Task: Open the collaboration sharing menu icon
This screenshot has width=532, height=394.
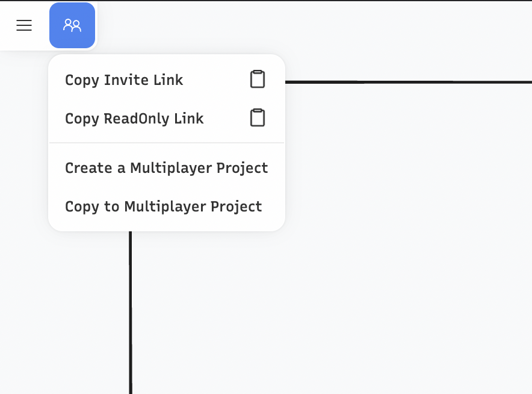Action: tap(72, 25)
